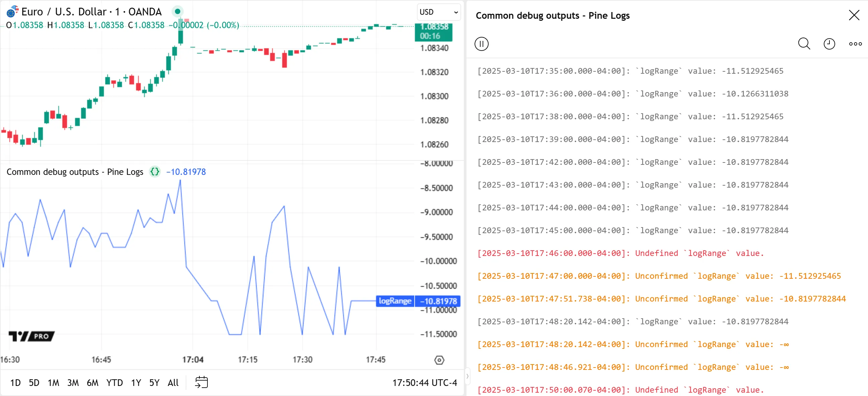
Task: Select the red Undefined logRange 17:46 log entry
Action: click(620, 253)
